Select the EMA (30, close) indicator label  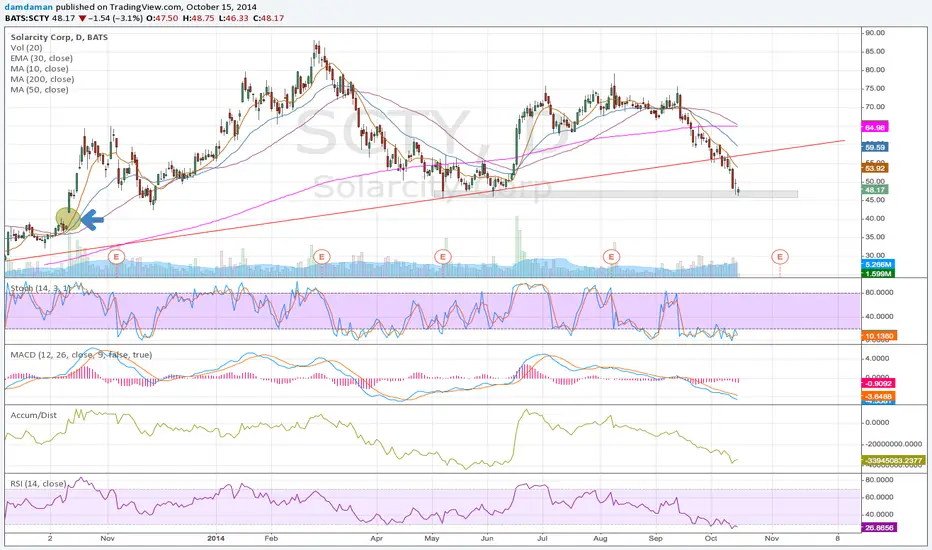tap(42, 58)
